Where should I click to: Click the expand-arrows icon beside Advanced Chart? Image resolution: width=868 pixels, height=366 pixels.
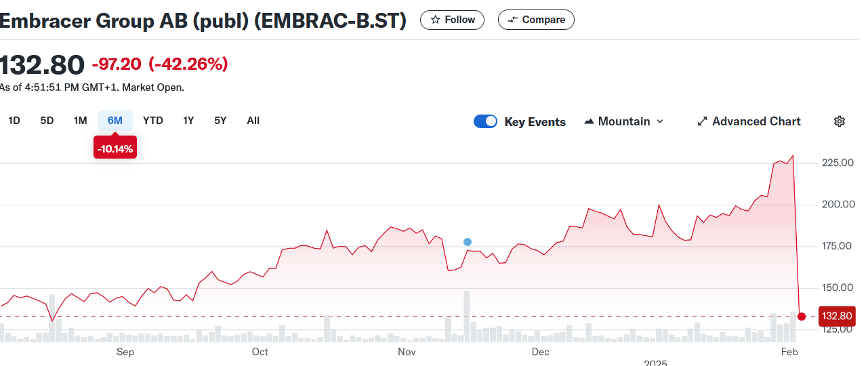coord(703,121)
